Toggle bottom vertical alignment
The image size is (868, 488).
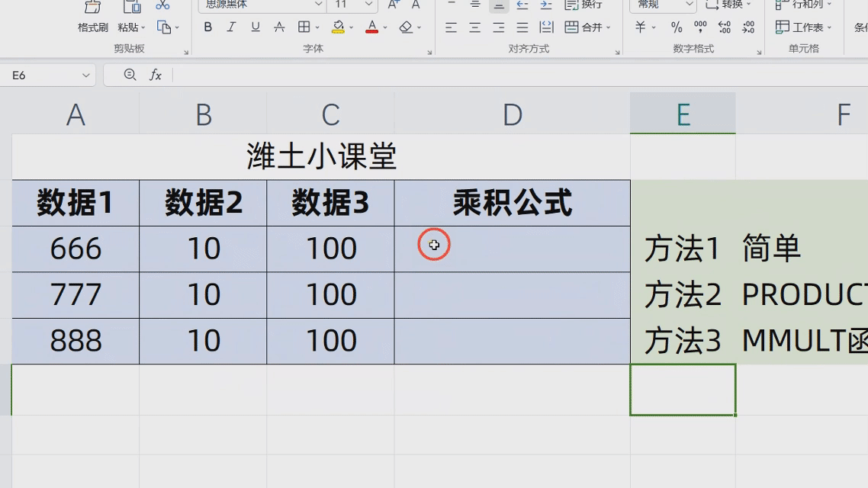(499, 5)
